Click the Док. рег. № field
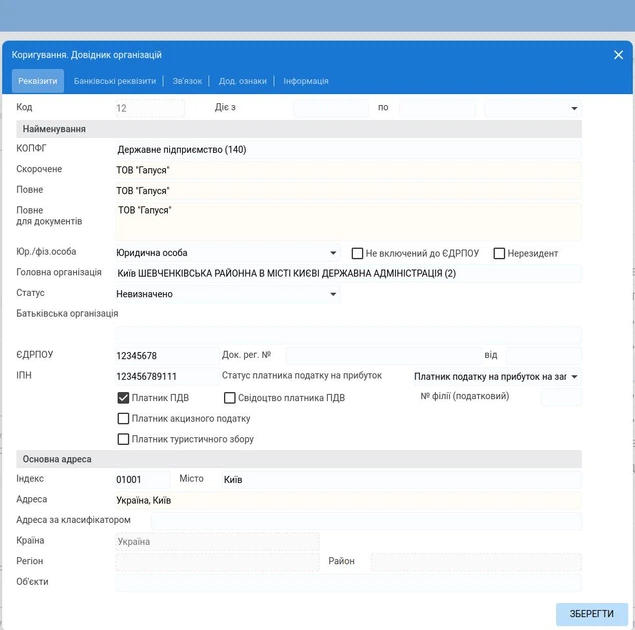635x630 pixels. tap(384, 356)
